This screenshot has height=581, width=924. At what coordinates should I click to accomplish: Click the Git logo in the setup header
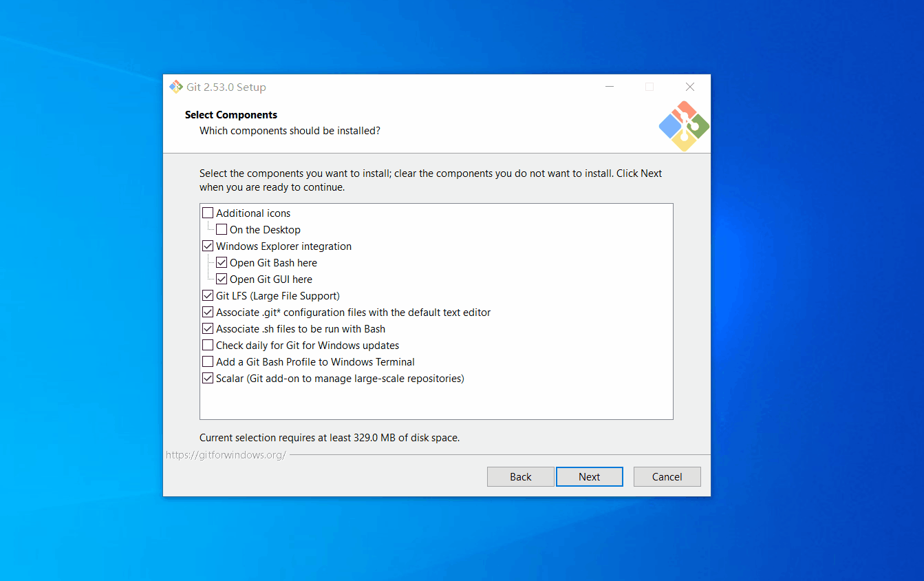pyautogui.click(x=684, y=127)
